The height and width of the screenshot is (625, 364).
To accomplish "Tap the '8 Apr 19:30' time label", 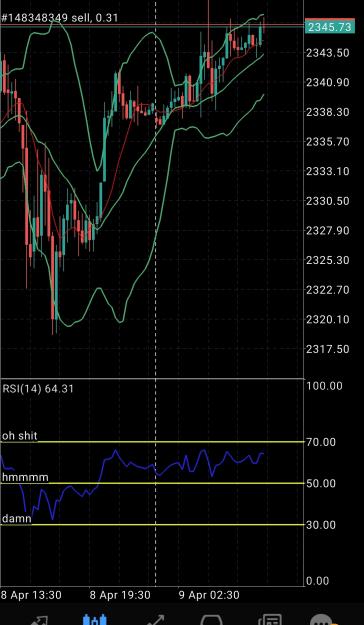I will [x=120, y=596].
